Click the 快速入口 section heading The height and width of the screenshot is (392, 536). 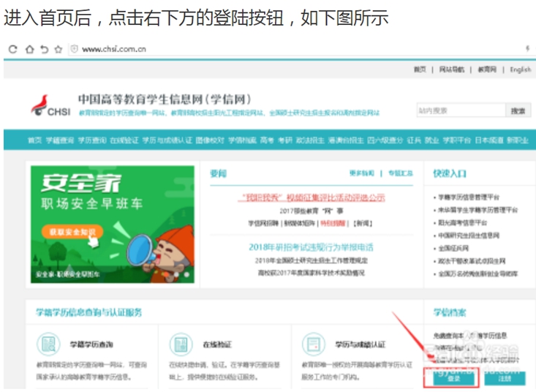coord(449,173)
